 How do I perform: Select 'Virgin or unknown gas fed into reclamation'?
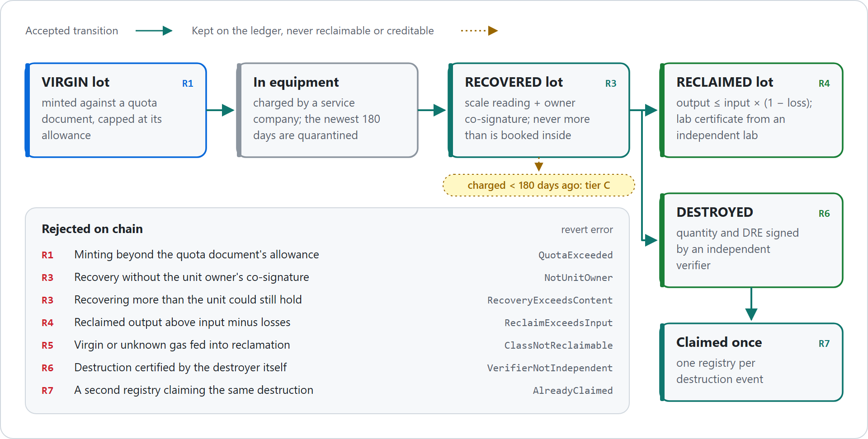pyautogui.click(x=182, y=345)
